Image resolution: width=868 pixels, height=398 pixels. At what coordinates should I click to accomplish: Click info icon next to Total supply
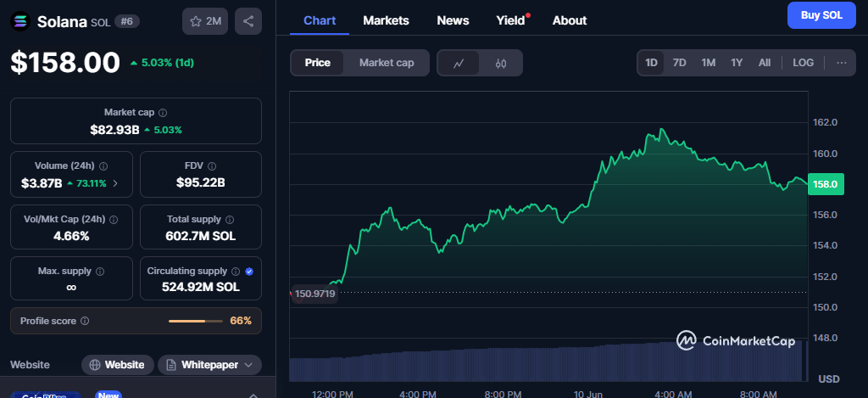pos(230,220)
